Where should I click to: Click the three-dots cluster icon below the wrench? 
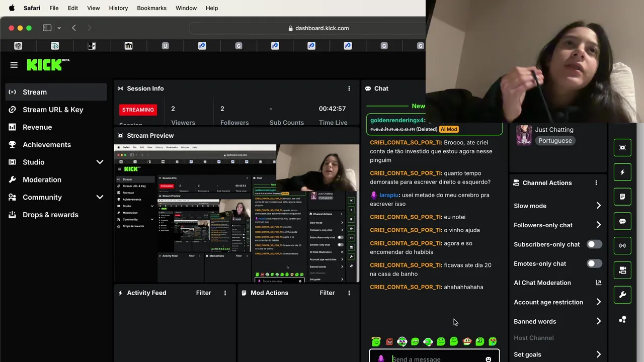[x=622, y=319]
